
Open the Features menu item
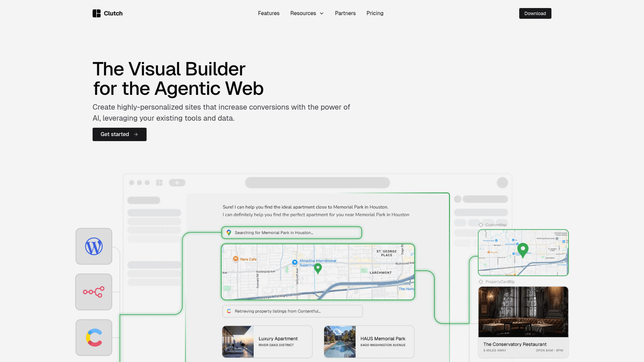[x=269, y=13]
